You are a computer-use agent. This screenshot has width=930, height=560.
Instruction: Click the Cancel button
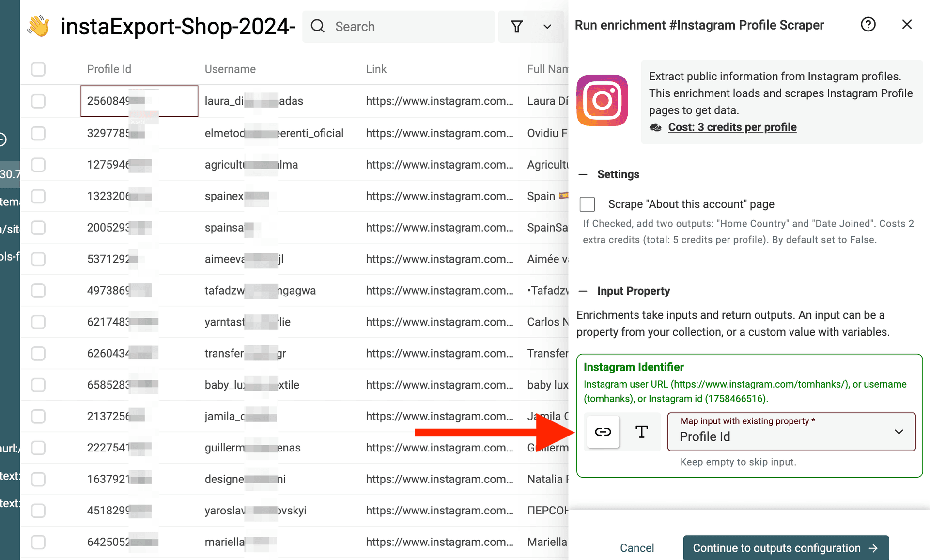tap(637, 548)
